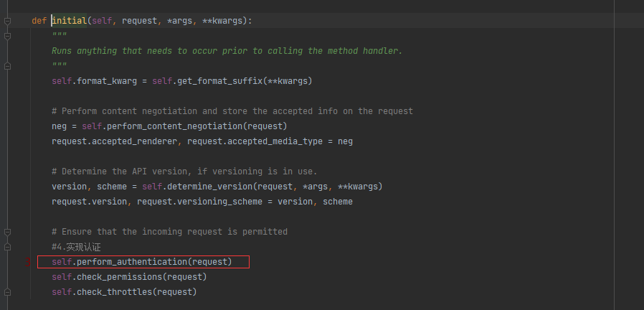This screenshot has height=310, width=644.
Task: Toggle fold marker beside content negotiation comment
Action: (x=7, y=111)
